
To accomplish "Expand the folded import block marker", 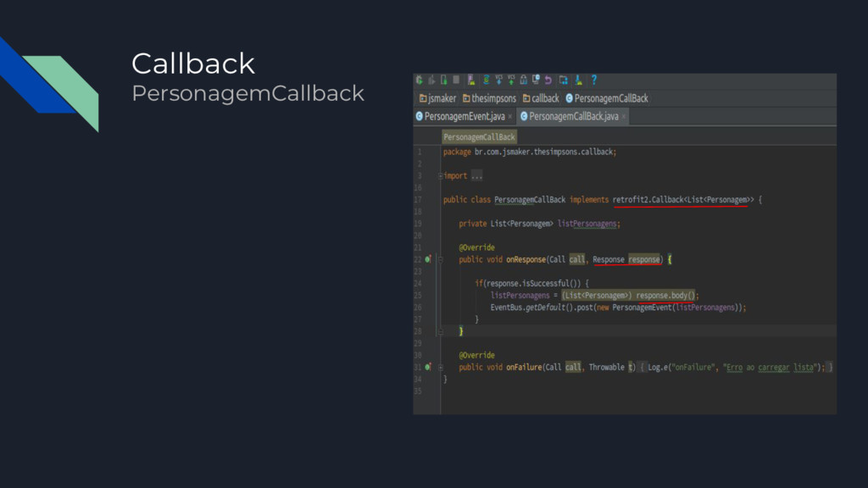I will (441, 176).
